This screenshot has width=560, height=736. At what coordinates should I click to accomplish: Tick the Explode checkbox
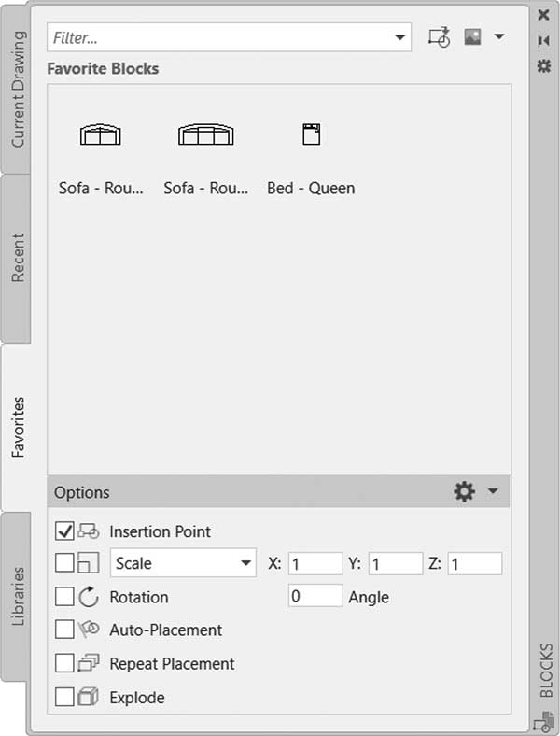pos(64,697)
